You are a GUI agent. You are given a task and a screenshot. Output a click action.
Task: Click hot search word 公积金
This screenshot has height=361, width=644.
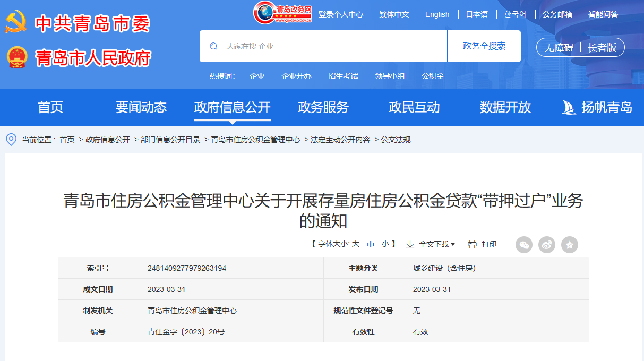click(433, 76)
